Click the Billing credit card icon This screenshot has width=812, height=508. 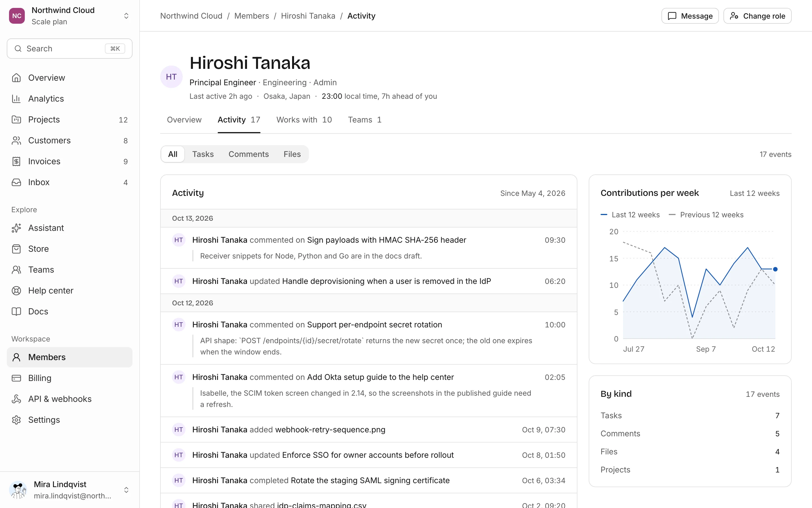(x=16, y=378)
